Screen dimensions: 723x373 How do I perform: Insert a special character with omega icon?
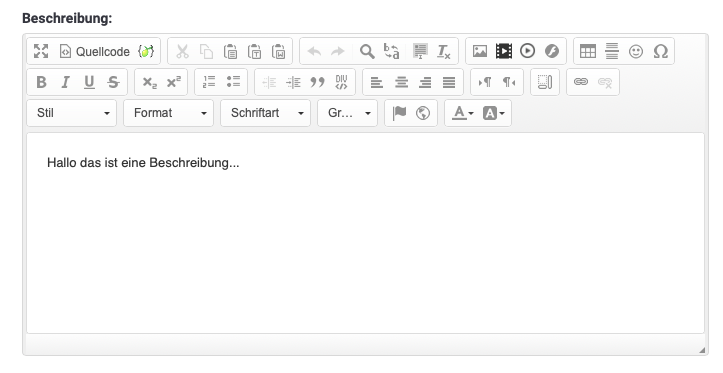[x=660, y=51]
